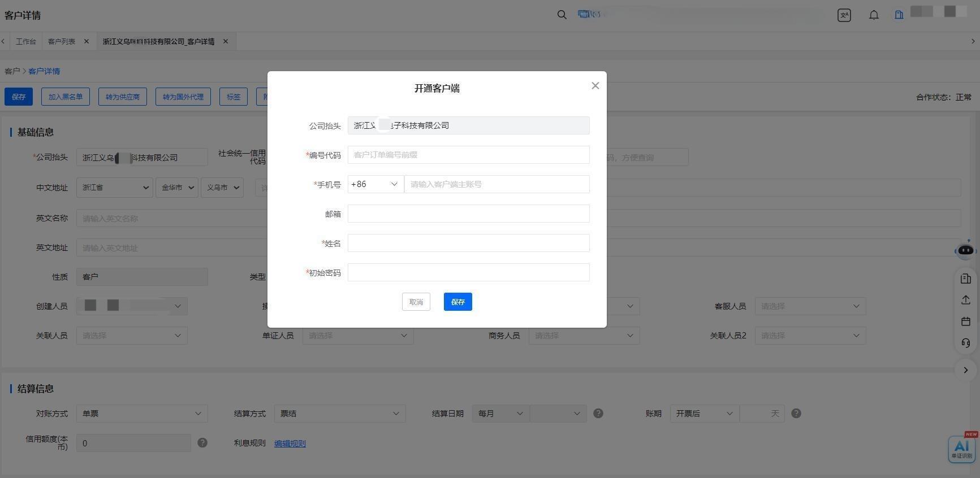Click 转为国外代理 button
980x478 pixels.
[x=183, y=97]
